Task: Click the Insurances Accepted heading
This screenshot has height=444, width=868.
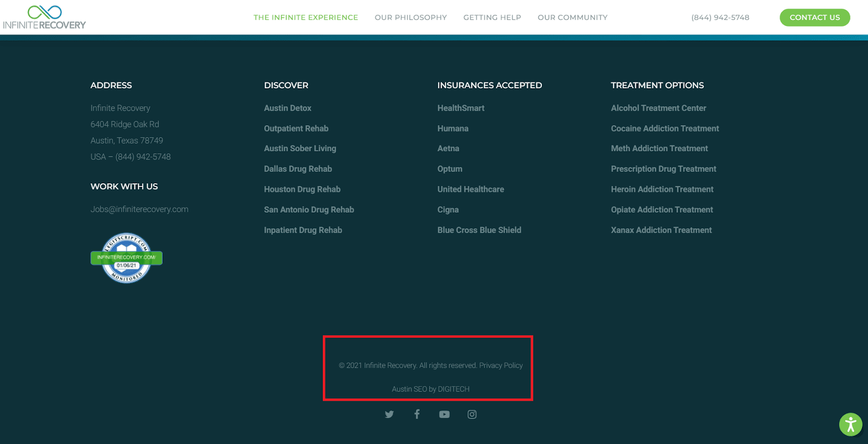Action: pyautogui.click(x=489, y=85)
